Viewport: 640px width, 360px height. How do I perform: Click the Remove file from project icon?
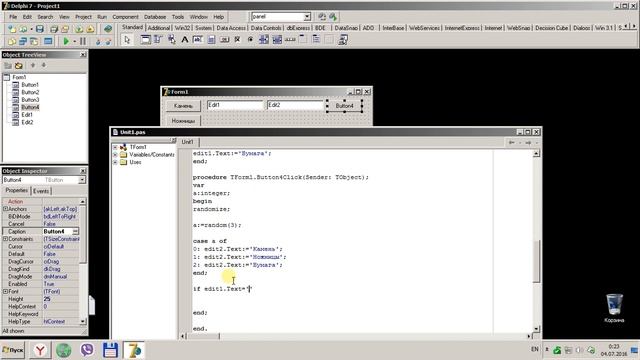pyautogui.click(x=90, y=29)
